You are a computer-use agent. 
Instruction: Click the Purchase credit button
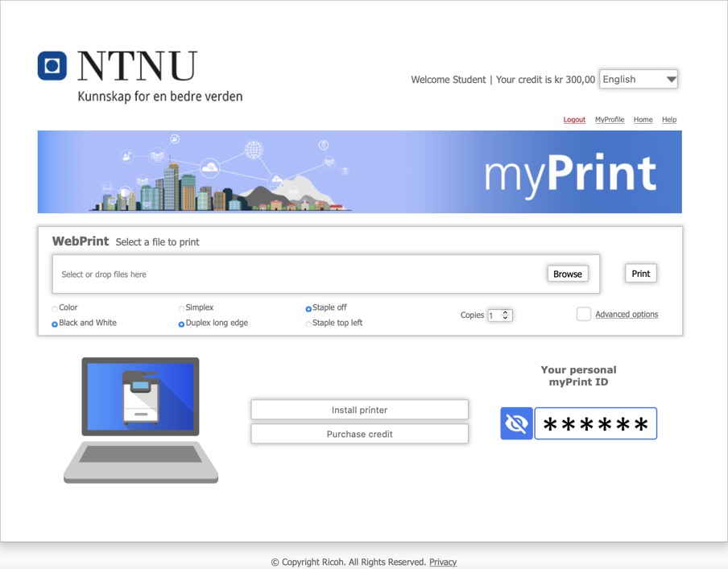[360, 434]
